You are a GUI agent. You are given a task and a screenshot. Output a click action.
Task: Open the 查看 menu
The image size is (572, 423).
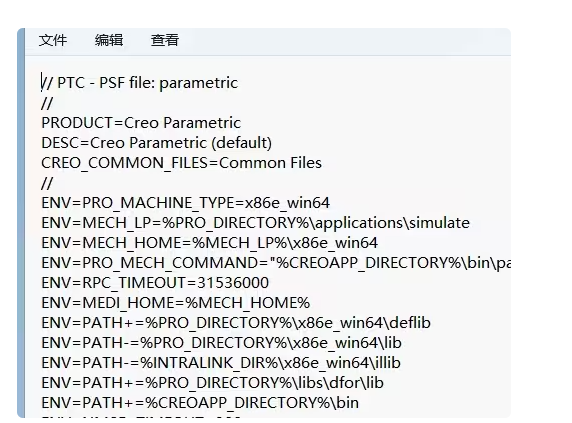(x=165, y=40)
